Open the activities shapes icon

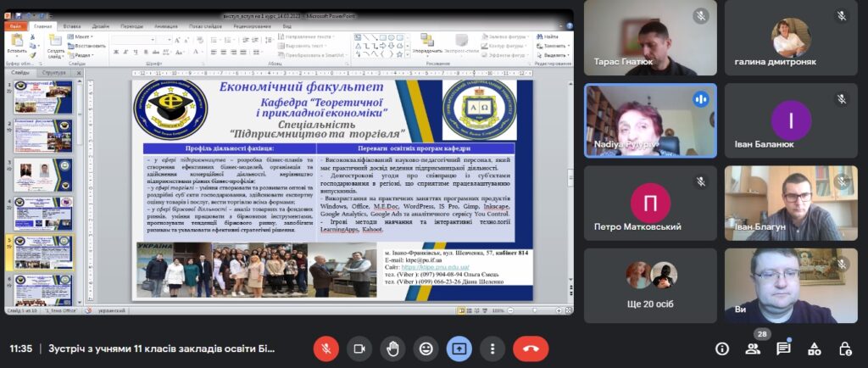[x=814, y=348]
